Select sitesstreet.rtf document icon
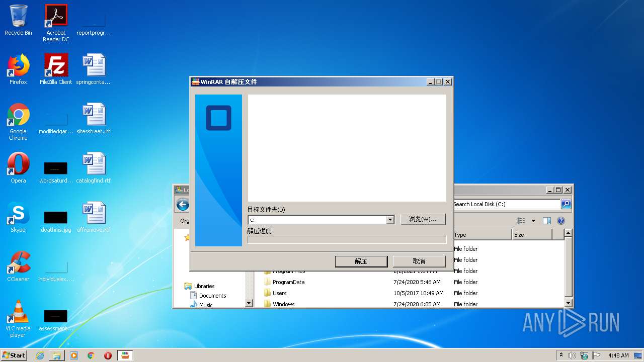Viewport: 644px width, 362px height. click(x=94, y=119)
